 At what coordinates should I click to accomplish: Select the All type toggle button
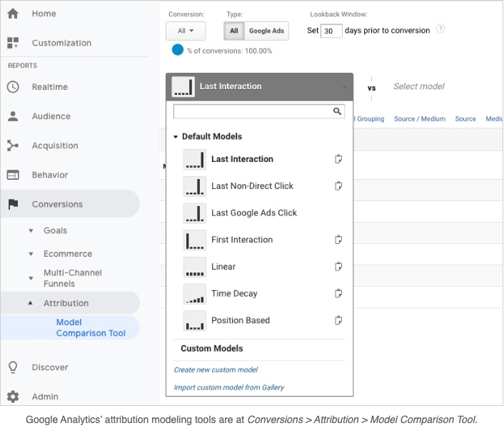(x=234, y=31)
